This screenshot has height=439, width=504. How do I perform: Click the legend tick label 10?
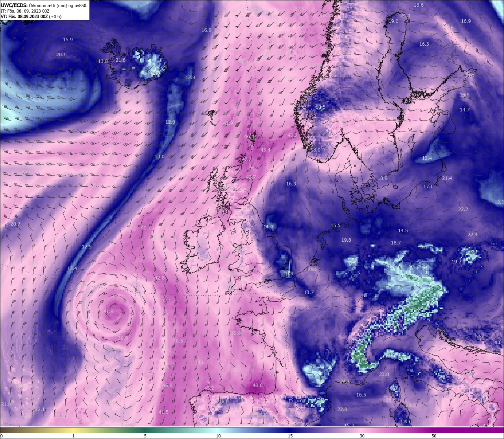point(218,436)
